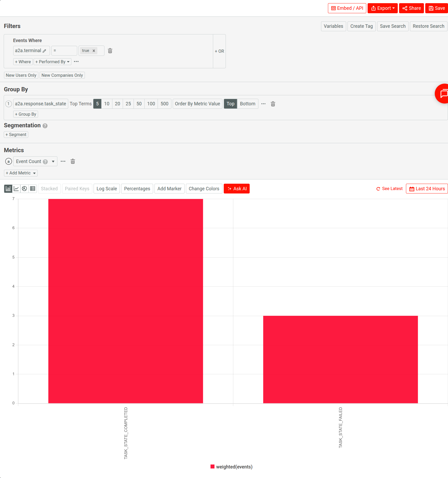The height and width of the screenshot is (478, 448).
Task: Set top terms to 25
Action: point(128,104)
